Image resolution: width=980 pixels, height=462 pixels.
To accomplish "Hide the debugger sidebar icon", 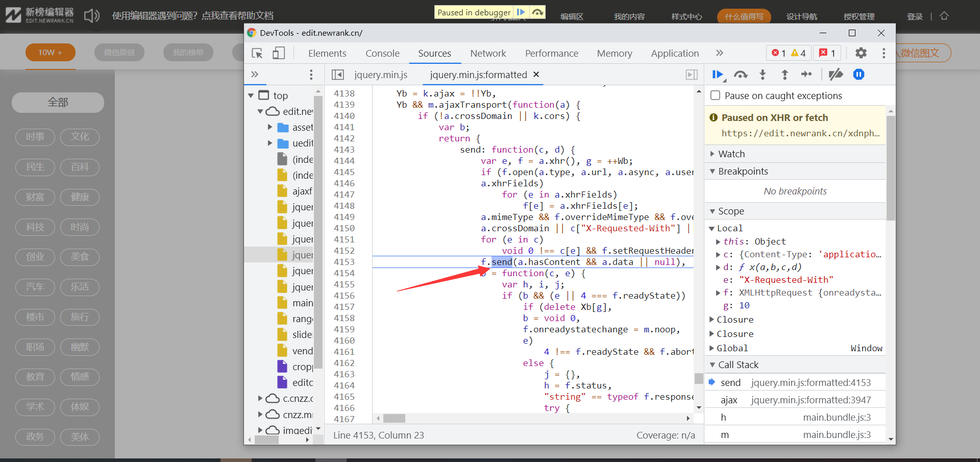I will tap(691, 75).
